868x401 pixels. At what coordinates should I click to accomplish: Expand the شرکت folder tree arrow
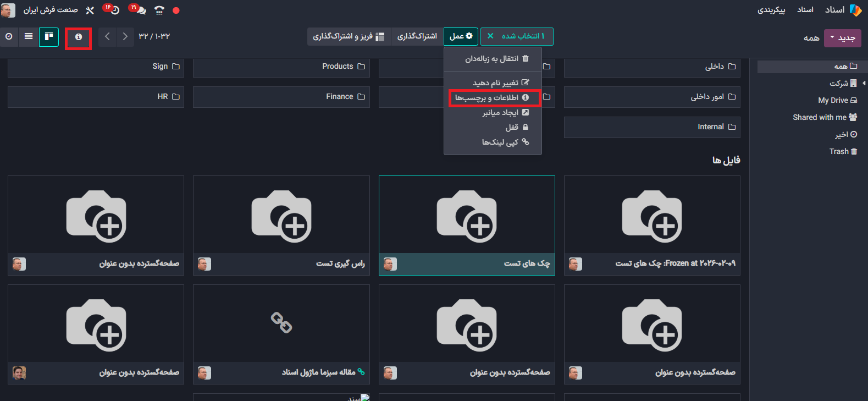864,83
